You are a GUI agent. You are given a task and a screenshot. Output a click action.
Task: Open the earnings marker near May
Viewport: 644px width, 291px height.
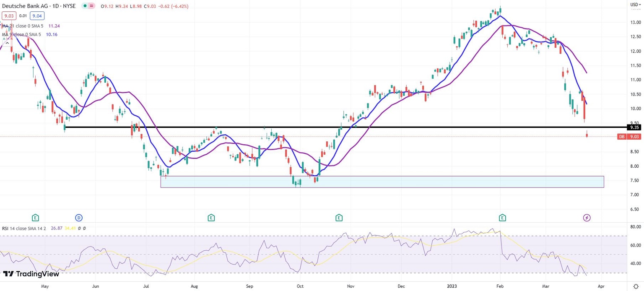coord(36,218)
